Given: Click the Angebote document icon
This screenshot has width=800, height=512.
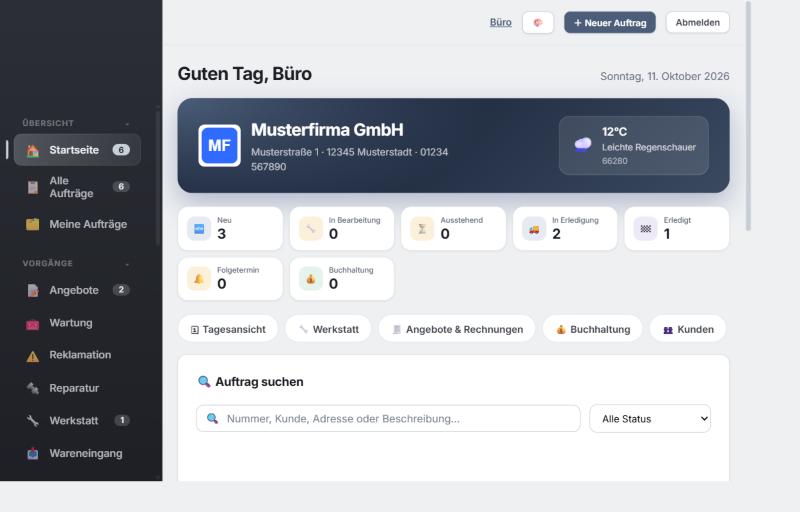Looking at the screenshot, I should coord(33,291).
